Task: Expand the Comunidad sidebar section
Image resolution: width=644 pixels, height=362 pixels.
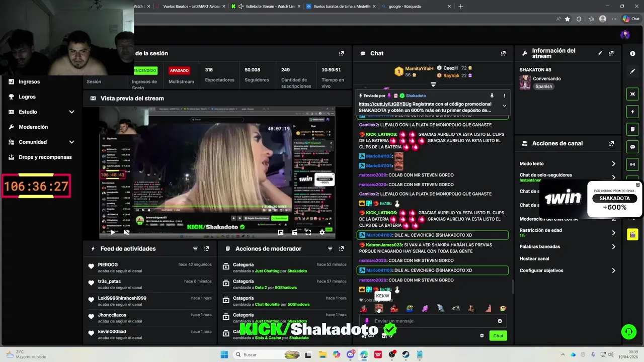Action: tap(71, 142)
